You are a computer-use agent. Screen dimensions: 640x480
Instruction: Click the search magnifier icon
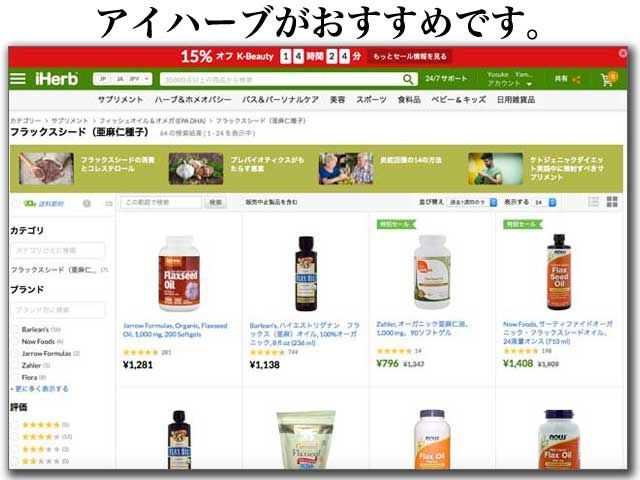(408, 79)
